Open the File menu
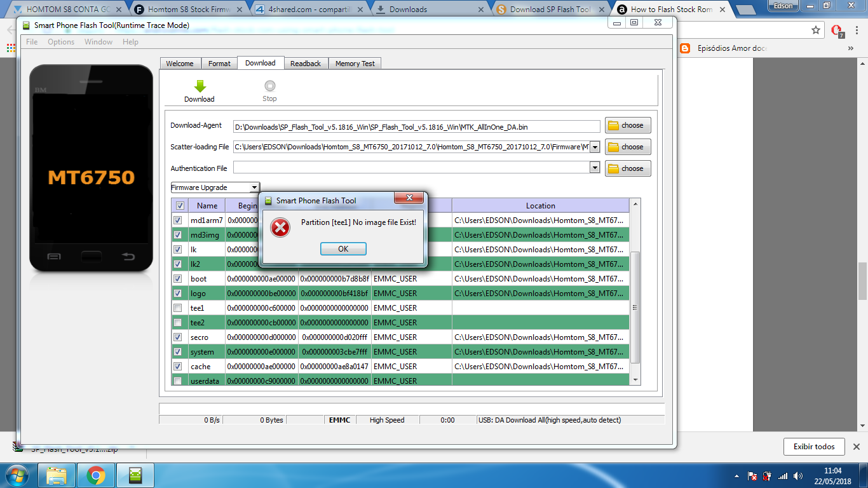Image resolution: width=868 pixels, height=488 pixels. [x=32, y=42]
